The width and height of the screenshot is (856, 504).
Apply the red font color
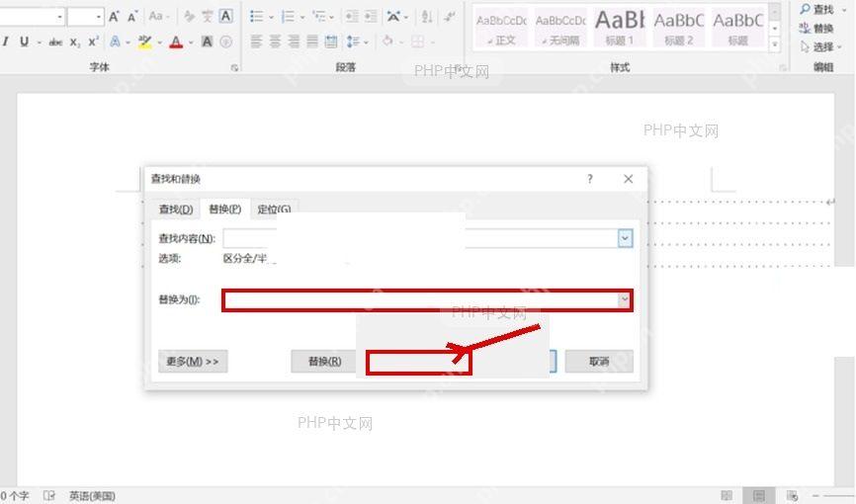click(x=176, y=42)
